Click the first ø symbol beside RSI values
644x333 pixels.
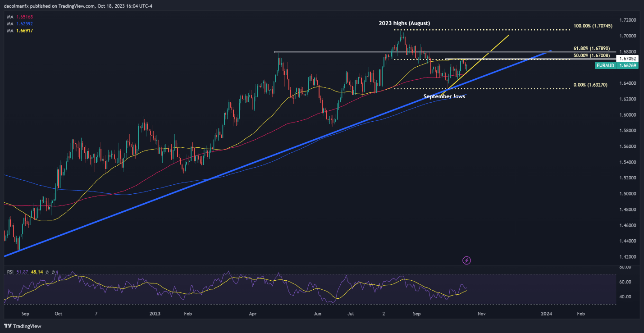46,272
